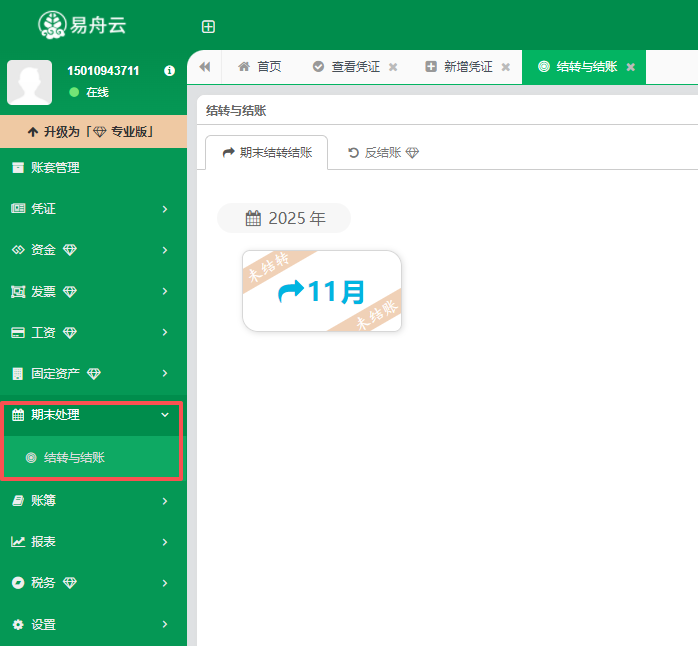
Task: Select 结转与结账 in the sidebar
Action: point(74,458)
